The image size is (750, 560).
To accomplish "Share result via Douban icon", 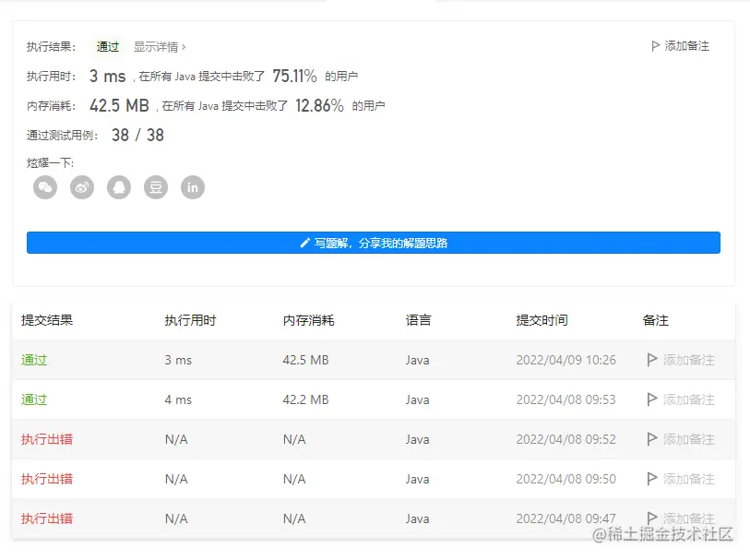I will click(156, 187).
